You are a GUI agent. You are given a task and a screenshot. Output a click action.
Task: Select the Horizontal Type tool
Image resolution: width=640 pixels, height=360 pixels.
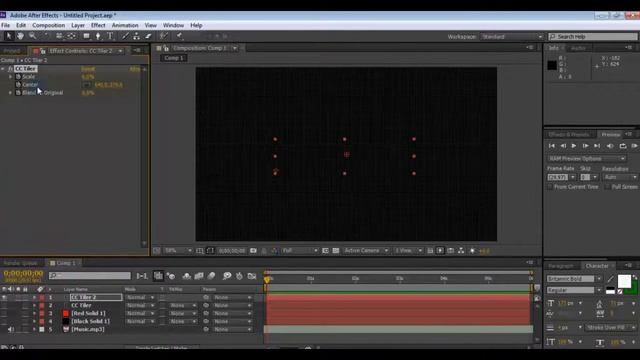[110, 36]
